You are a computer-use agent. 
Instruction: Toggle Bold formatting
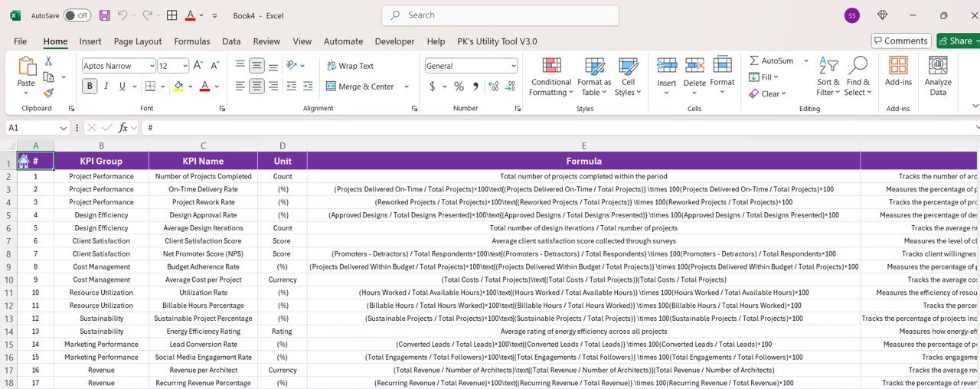click(x=90, y=87)
